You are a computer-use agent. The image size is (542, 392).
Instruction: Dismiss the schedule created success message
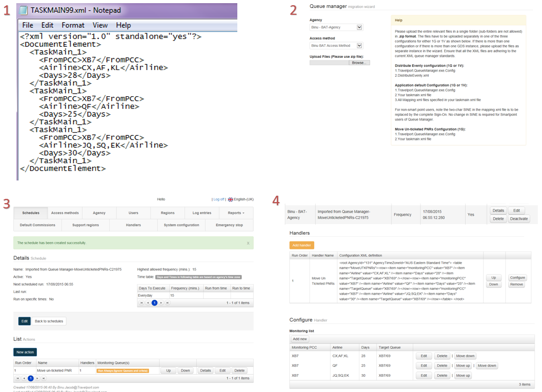(248, 243)
